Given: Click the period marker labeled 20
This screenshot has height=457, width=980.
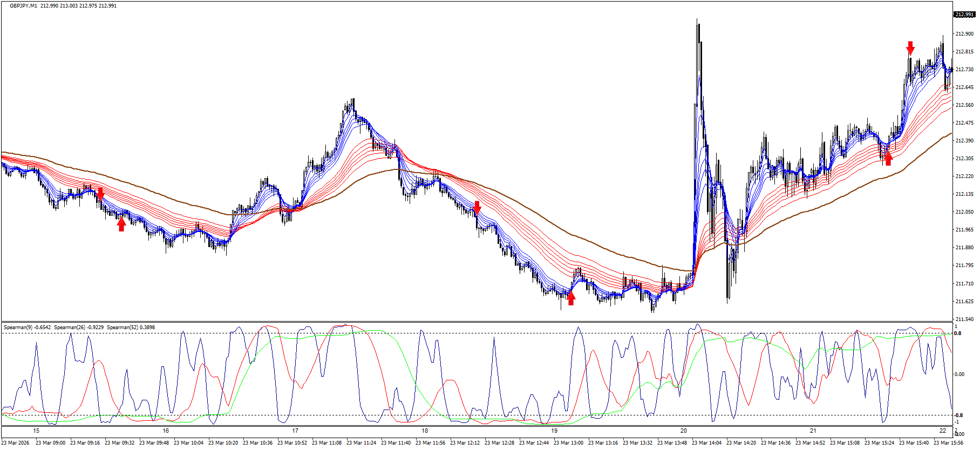Looking at the screenshot, I should [683, 431].
